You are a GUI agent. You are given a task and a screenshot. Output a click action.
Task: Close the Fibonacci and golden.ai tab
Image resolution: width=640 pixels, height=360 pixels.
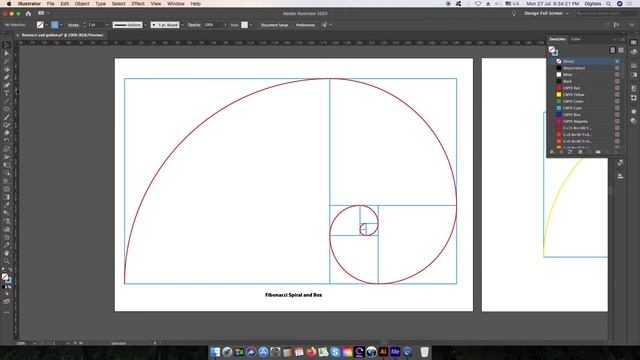tap(17, 35)
